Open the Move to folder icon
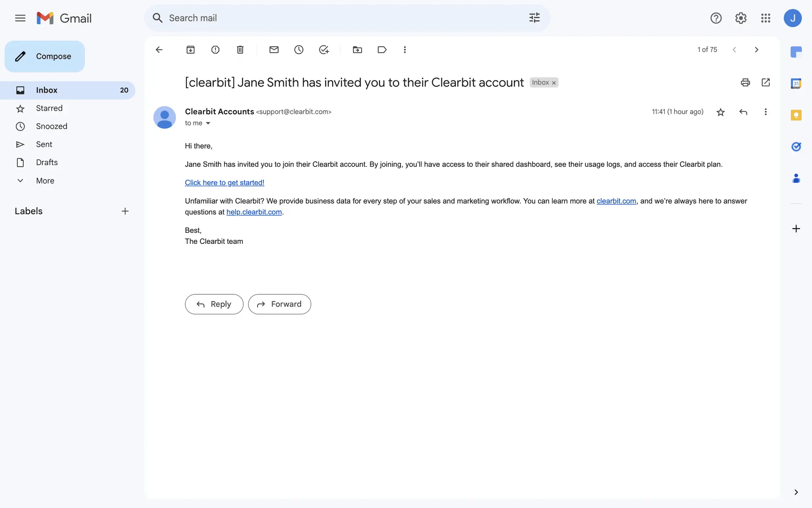The height and width of the screenshot is (508, 812). click(x=357, y=50)
